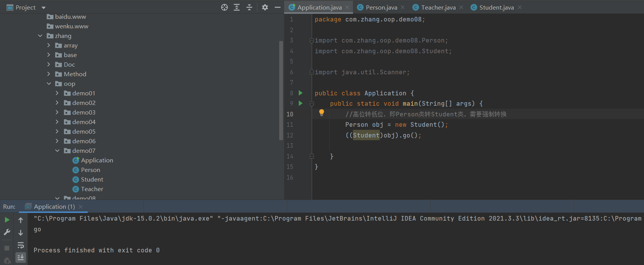This screenshot has width=644, height=265.
Task: Click 'Process finished with exit code 0' text
Action: coord(97,250)
